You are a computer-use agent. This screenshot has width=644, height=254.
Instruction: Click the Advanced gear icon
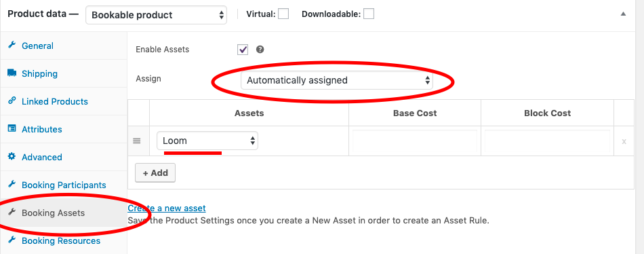point(12,157)
